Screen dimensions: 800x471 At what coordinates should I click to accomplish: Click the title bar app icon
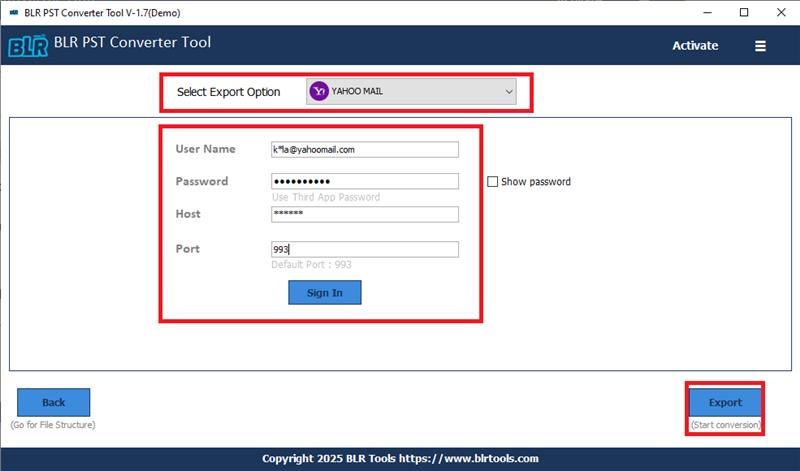[14, 13]
